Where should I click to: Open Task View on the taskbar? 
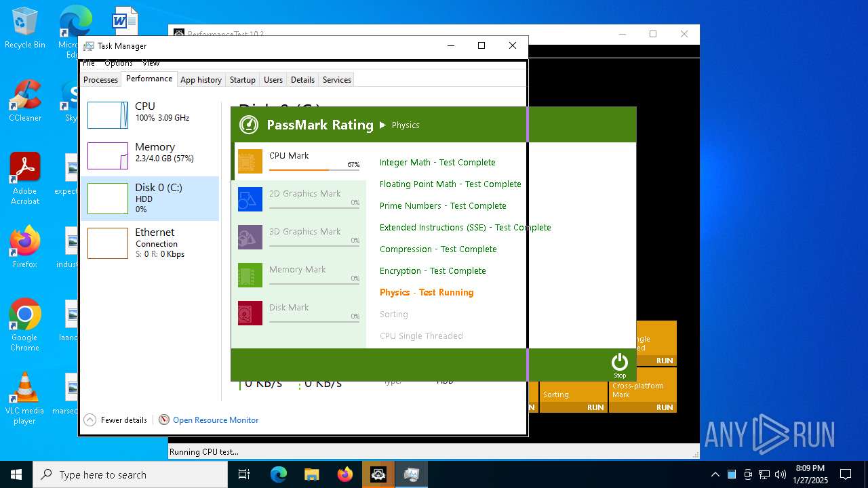(x=244, y=474)
